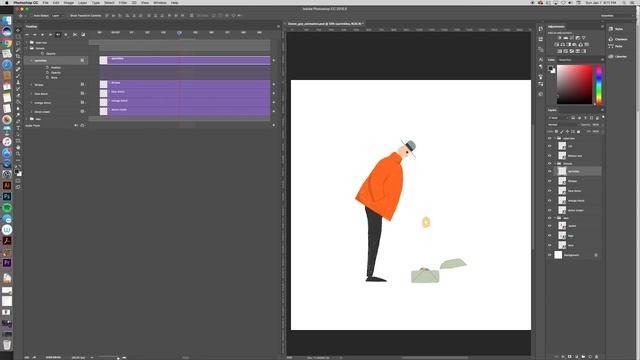Open the Filter menu
This screenshot has height=360, width=640.
coord(122,3)
